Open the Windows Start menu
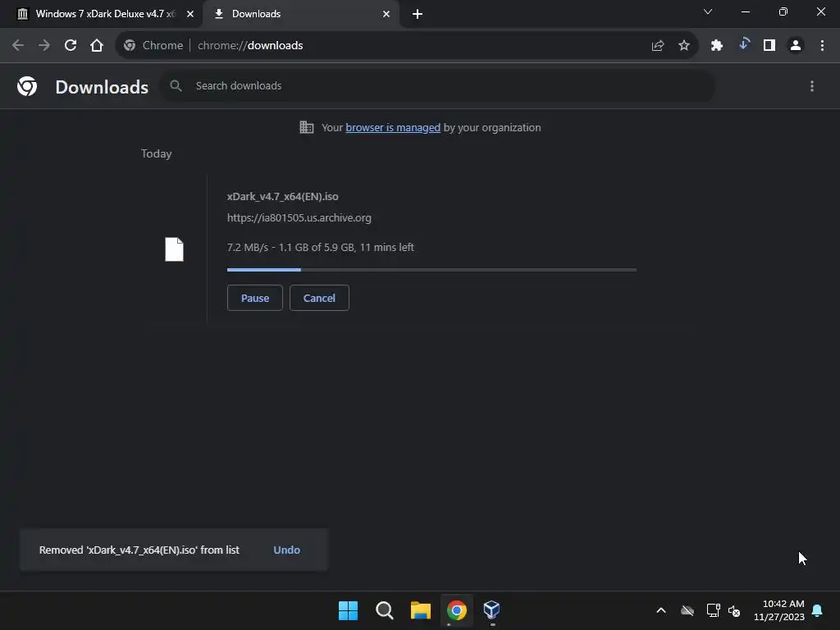Image resolution: width=840 pixels, height=630 pixels. [x=348, y=610]
